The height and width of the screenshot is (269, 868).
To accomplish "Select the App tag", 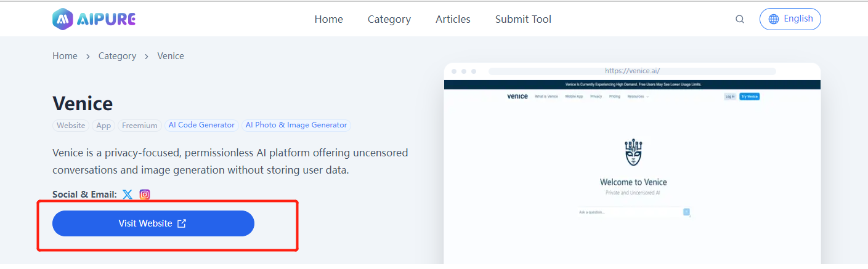I will pyautogui.click(x=103, y=126).
